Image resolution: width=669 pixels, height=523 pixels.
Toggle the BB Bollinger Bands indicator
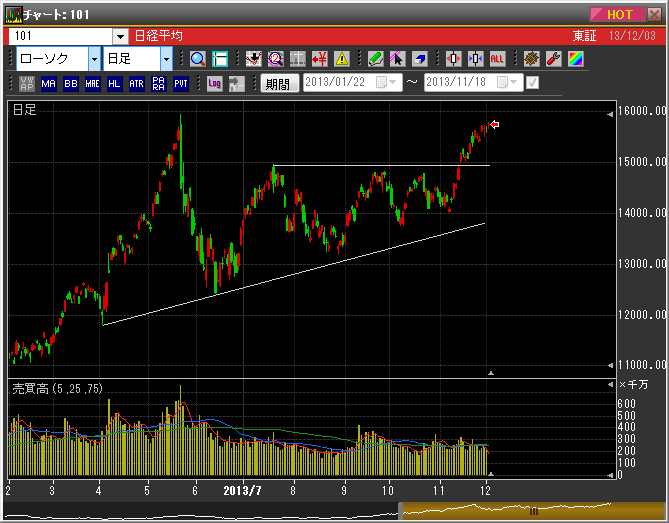(x=71, y=84)
